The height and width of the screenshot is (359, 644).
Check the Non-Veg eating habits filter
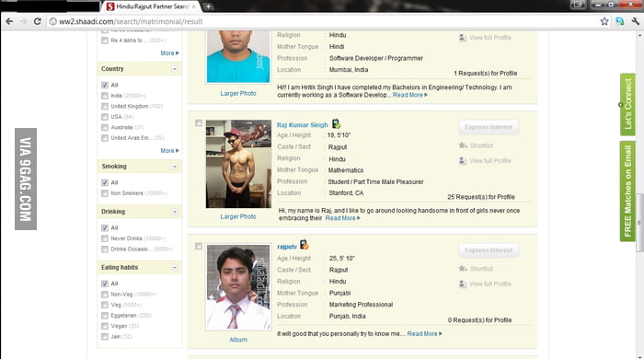pos(105,294)
